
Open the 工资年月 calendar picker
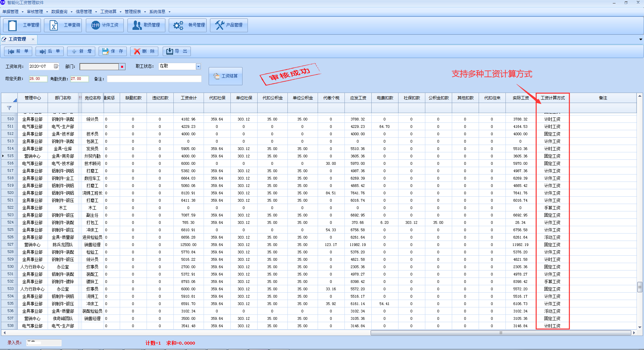(56, 66)
